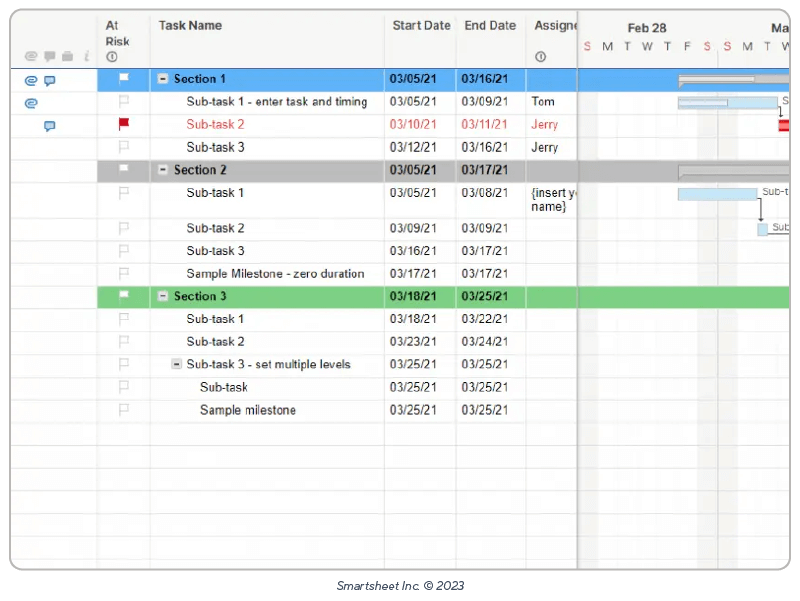This screenshot has height=601, width=800.
Task: Click the info icon in the At Risk column header
Action: [x=112, y=57]
